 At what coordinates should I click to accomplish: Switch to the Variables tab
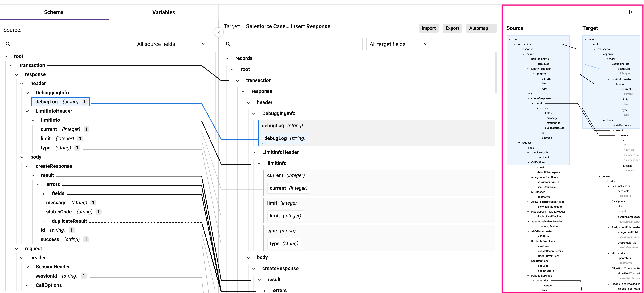click(163, 12)
